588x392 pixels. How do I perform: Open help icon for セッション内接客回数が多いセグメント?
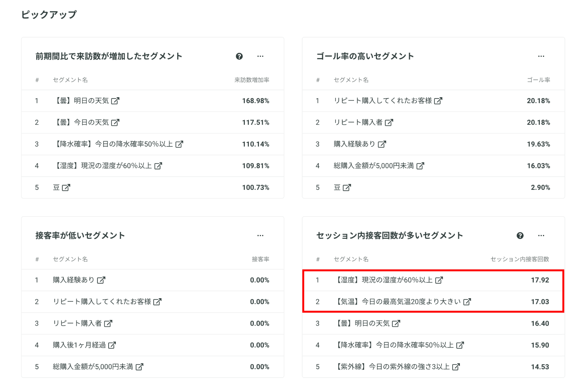(x=520, y=235)
